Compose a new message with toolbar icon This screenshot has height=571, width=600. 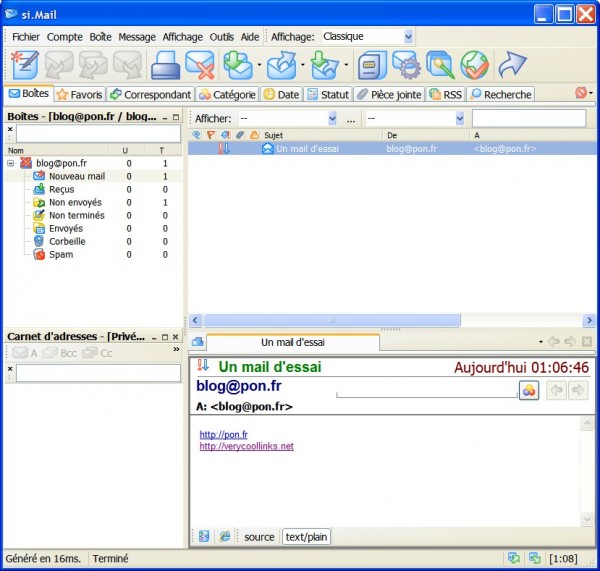[x=25, y=65]
